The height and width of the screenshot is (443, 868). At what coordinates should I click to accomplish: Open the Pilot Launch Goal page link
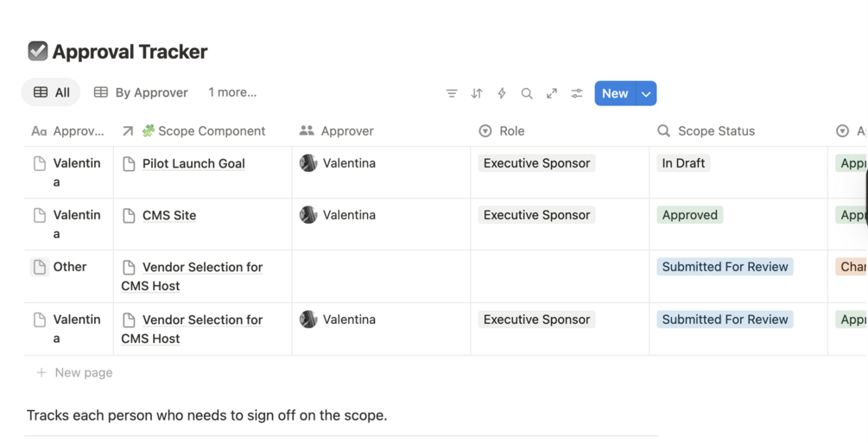pos(193,163)
